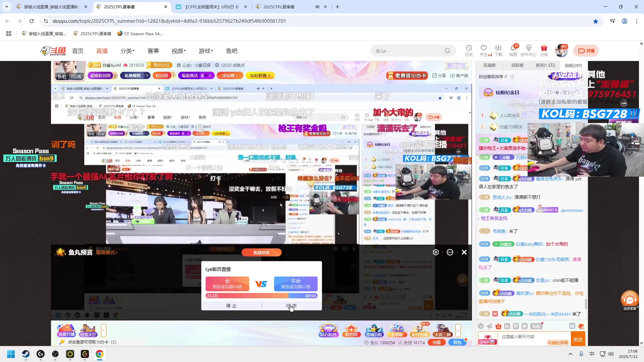Click the 粉丝钓鱼 activity icon
644x362 pixels.
tap(420, 330)
